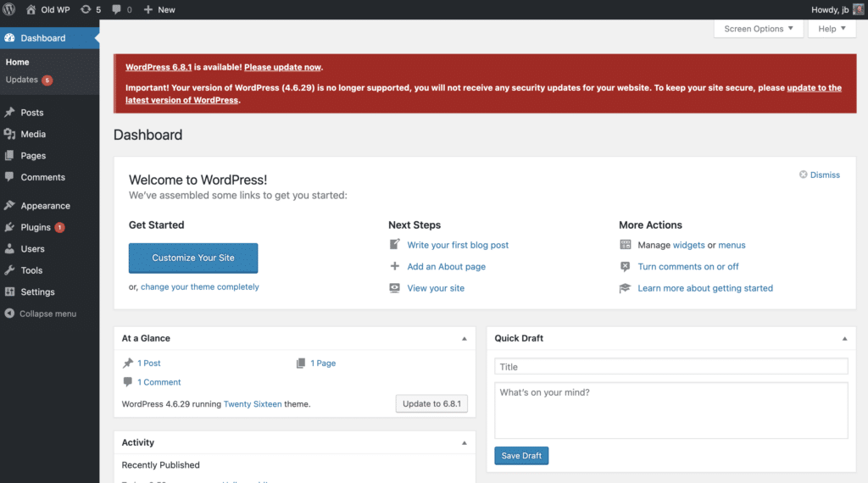Open the menus link

(732, 245)
